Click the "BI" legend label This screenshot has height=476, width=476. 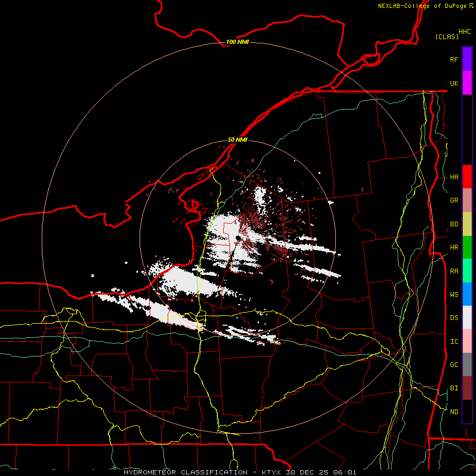454,388
